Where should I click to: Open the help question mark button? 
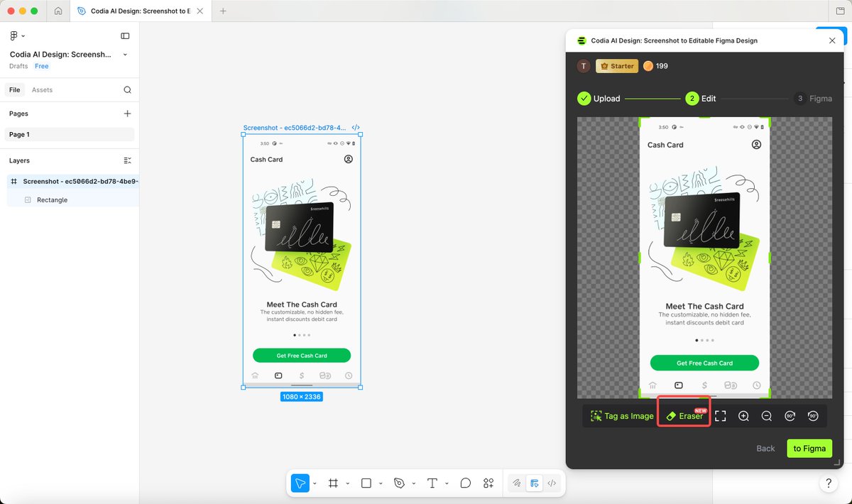[x=828, y=483]
